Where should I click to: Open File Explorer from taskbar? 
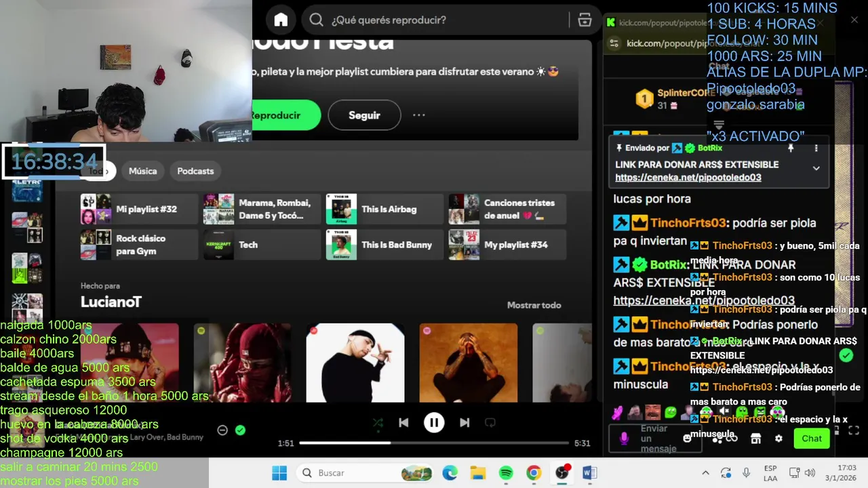[478, 473]
